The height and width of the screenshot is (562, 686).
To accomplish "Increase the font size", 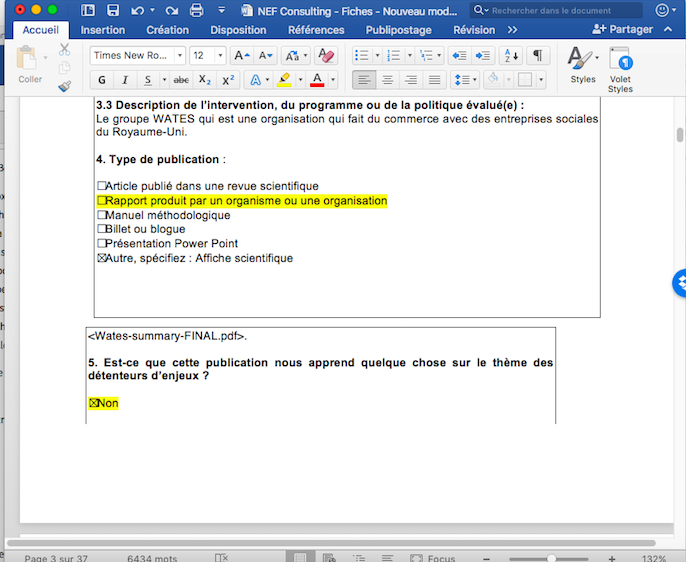I will click(x=242, y=56).
